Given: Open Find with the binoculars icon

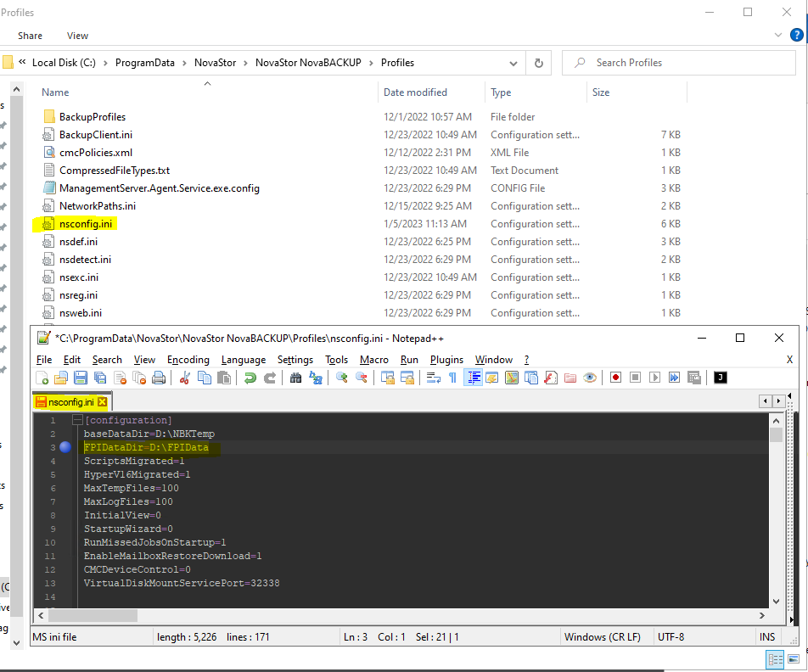Looking at the screenshot, I should [x=295, y=378].
